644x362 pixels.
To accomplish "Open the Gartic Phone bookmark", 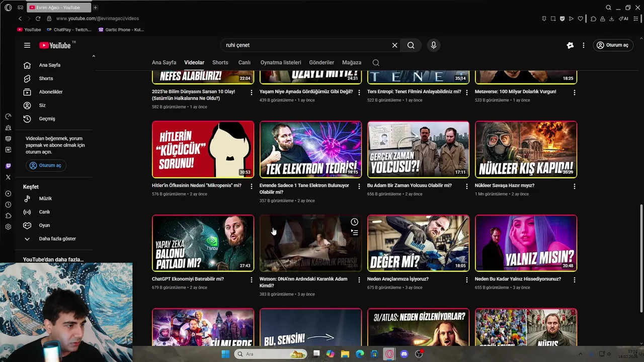I will coord(121,30).
